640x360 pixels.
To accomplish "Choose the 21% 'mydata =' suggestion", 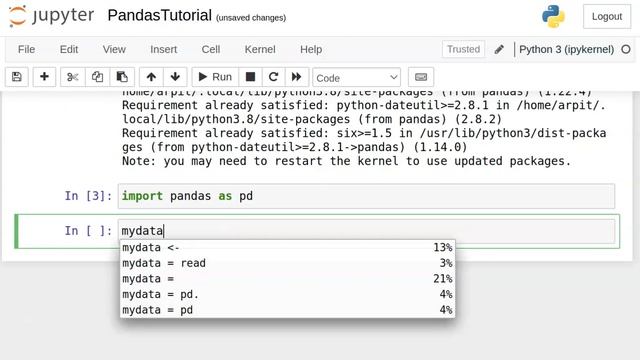I will 287,278.
